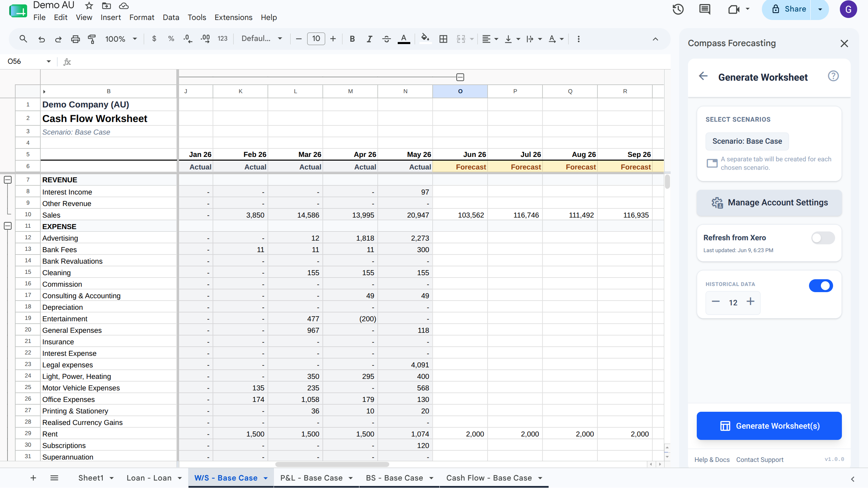Add a new sheet

point(33,478)
